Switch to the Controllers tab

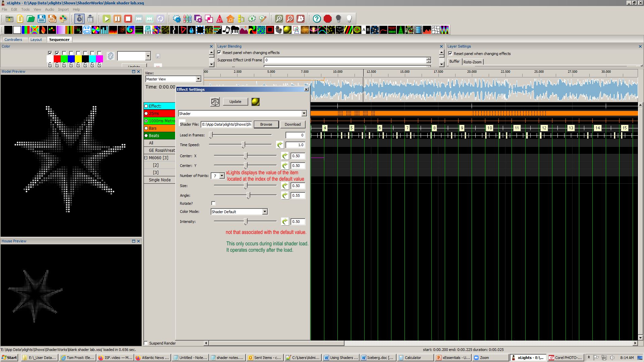tap(13, 40)
